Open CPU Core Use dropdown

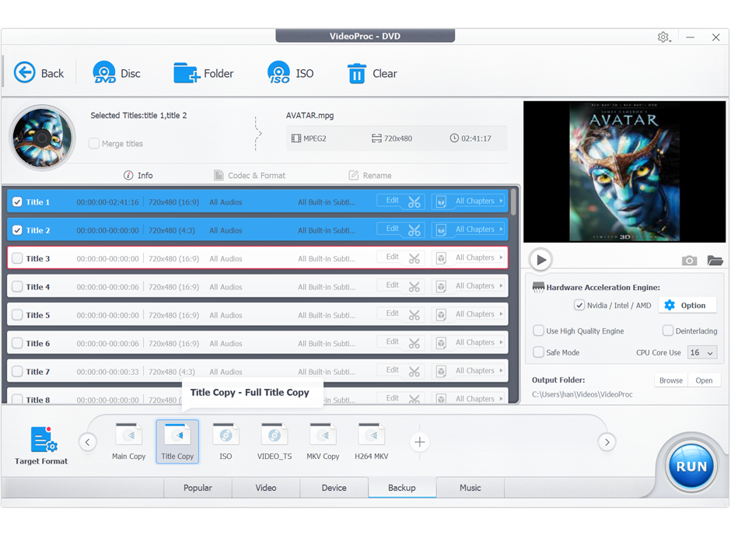pyautogui.click(x=702, y=352)
